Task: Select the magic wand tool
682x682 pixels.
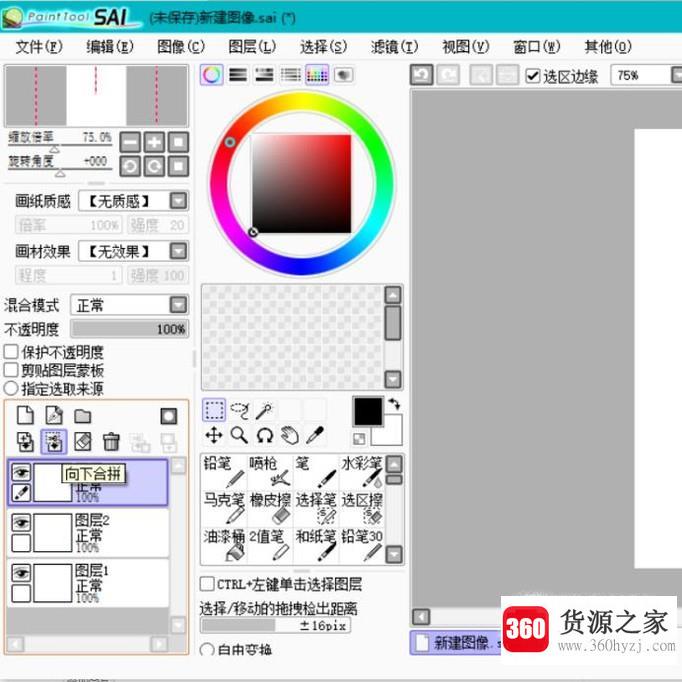Action: pos(264,410)
